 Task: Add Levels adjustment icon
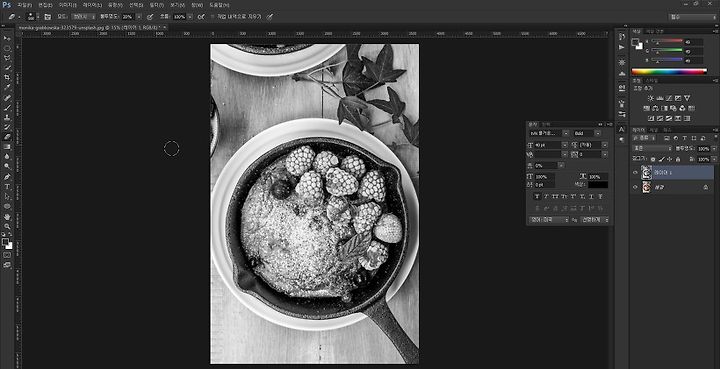coord(660,98)
